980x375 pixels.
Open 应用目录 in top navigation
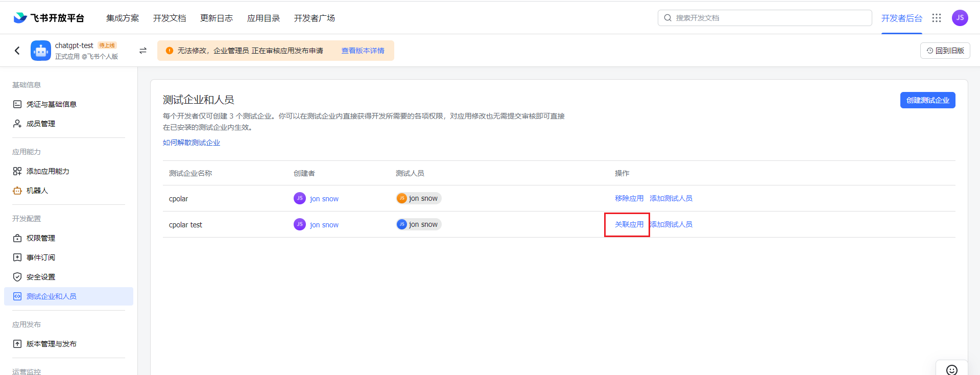tap(264, 18)
